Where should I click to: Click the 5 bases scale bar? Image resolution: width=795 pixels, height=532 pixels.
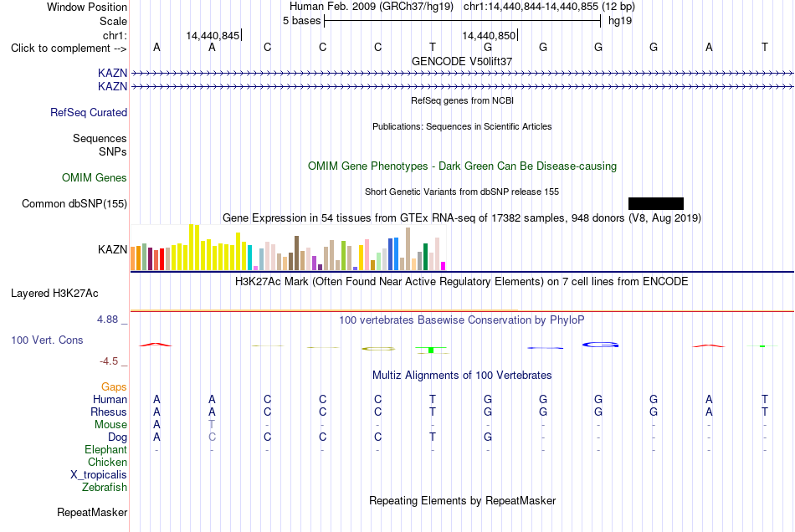point(463,21)
